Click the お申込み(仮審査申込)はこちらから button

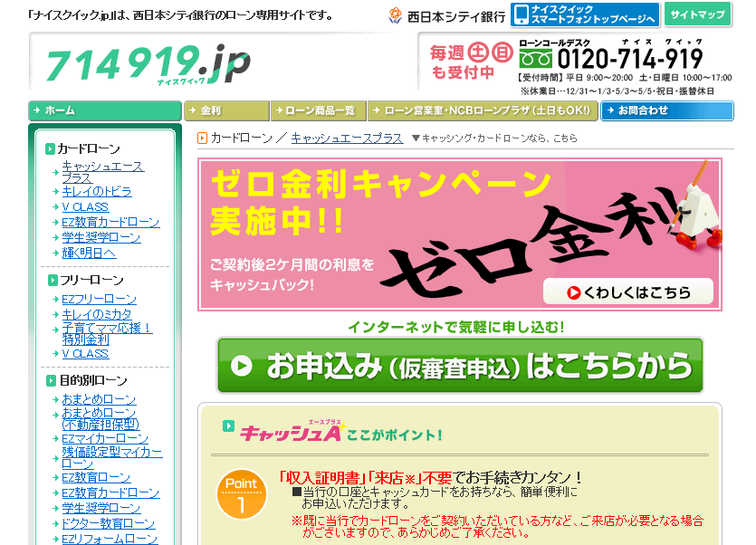pyautogui.click(x=460, y=365)
